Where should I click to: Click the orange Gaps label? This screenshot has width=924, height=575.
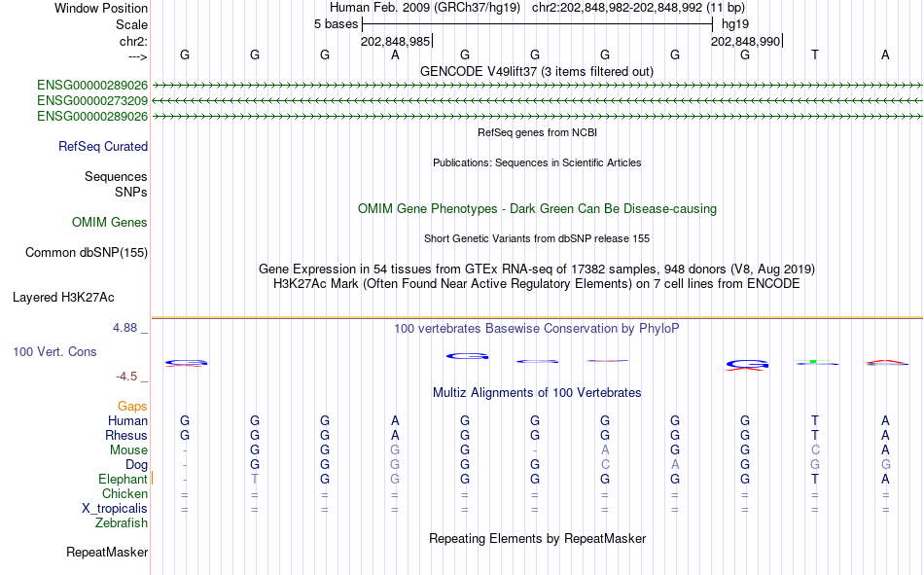click(132, 406)
